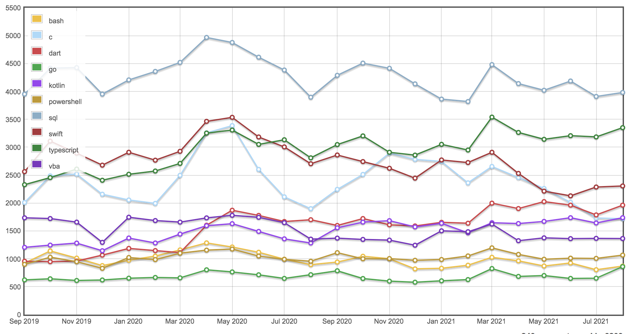Click the 'Sep 2020' x-axis label

click(337, 321)
